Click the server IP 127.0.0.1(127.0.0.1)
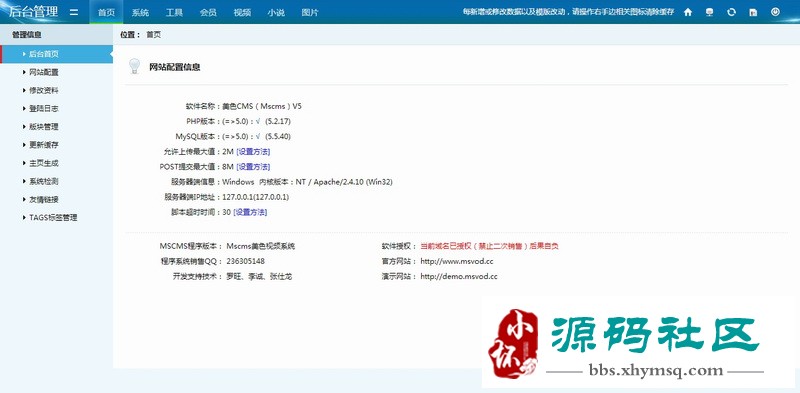 click(256, 197)
